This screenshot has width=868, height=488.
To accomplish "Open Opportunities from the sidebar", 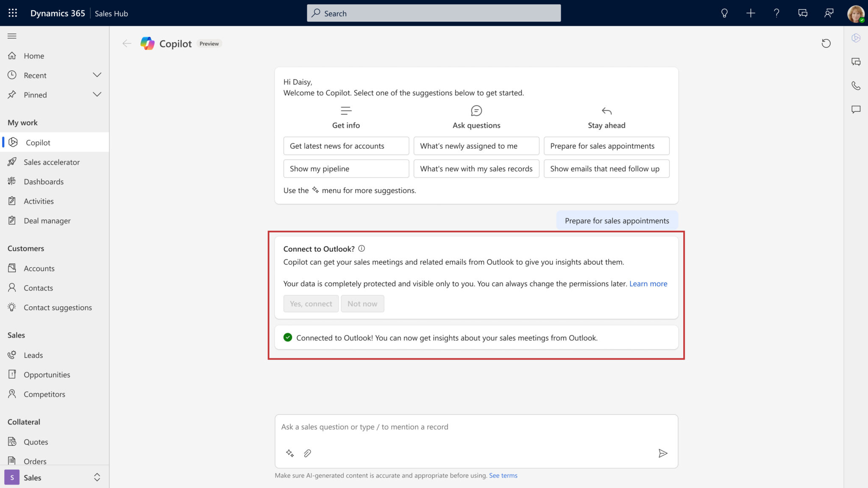I will (47, 374).
